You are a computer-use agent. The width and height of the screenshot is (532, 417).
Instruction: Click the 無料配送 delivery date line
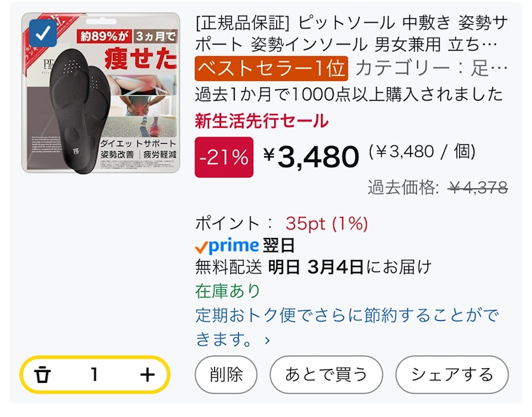pos(313,267)
